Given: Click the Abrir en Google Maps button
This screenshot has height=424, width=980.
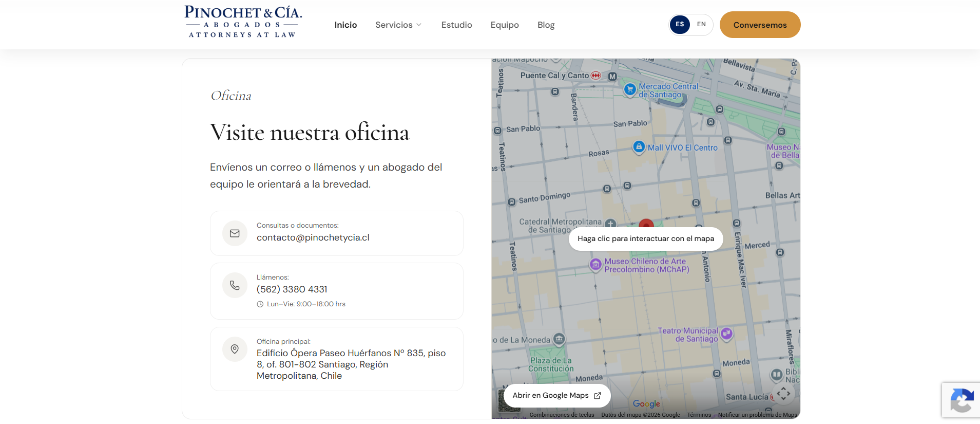Looking at the screenshot, I should pos(557,395).
